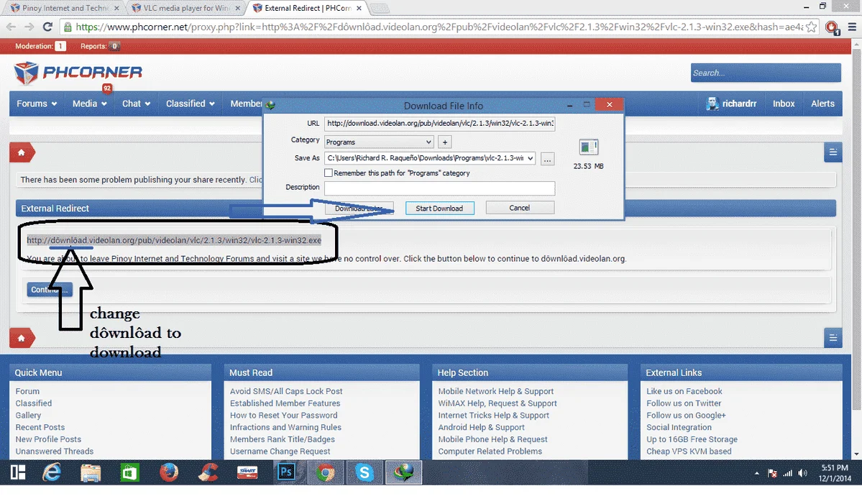Click the browser forward arrow
862x504 pixels.
click(x=29, y=27)
